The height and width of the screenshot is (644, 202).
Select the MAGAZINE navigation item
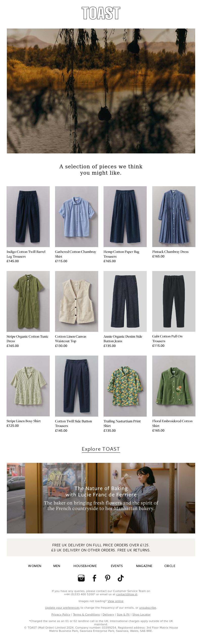pos(144,566)
